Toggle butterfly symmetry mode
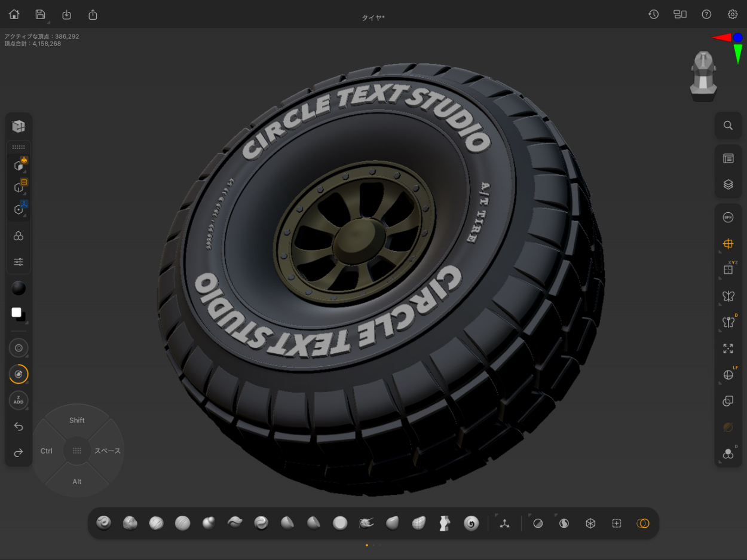This screenshot has width=747, height=560. click(x=728, y=296)
